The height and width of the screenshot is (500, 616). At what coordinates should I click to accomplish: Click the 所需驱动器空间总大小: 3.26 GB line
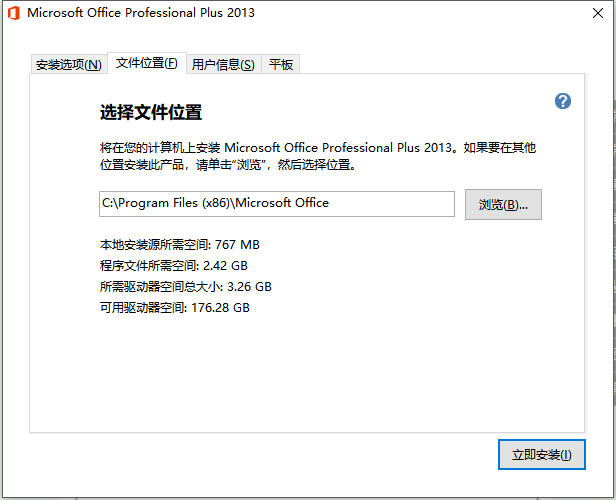pos(185,287)
